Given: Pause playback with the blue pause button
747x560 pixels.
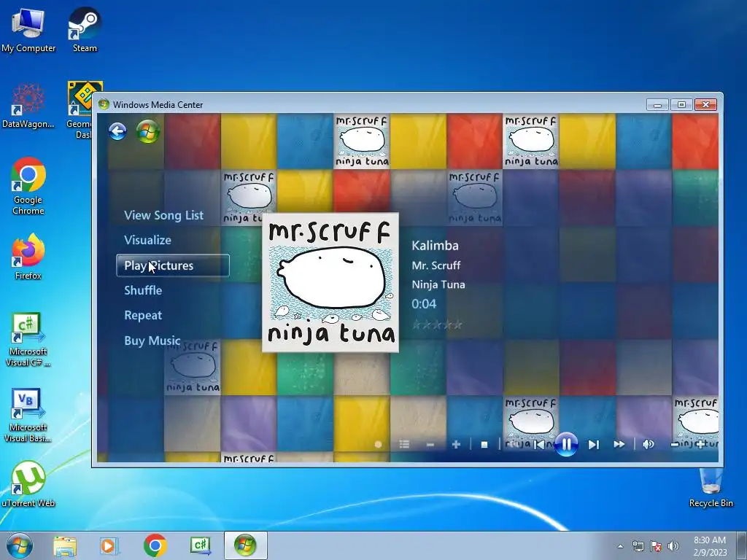Looking at the screenshot, I should tap(566, 444).
